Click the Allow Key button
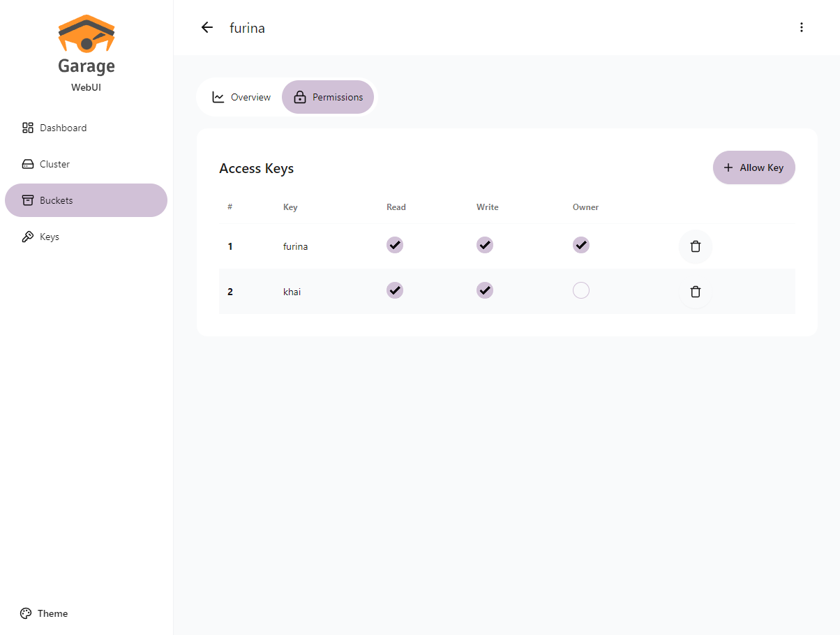This screenshot has width=840, height=635. [753, 167]
